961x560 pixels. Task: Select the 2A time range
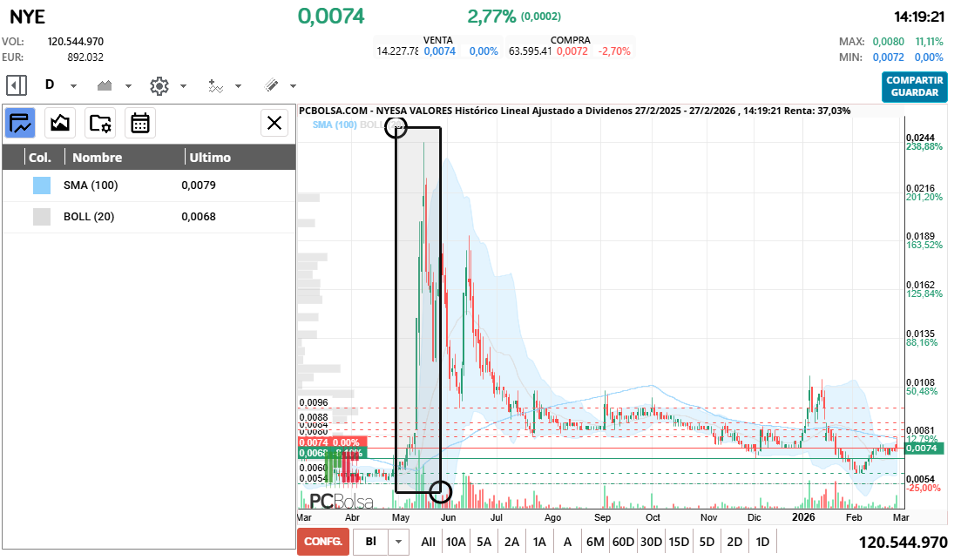511,542
